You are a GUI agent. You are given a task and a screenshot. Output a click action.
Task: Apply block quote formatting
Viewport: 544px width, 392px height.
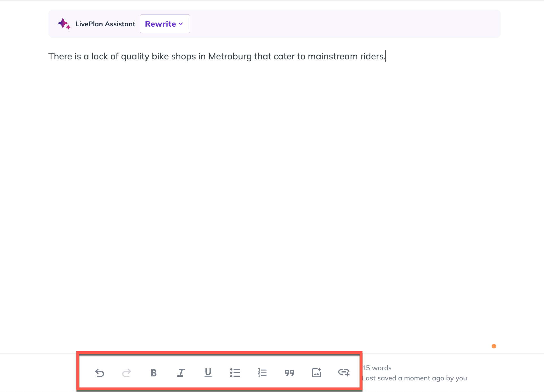[x=289, y=373]
